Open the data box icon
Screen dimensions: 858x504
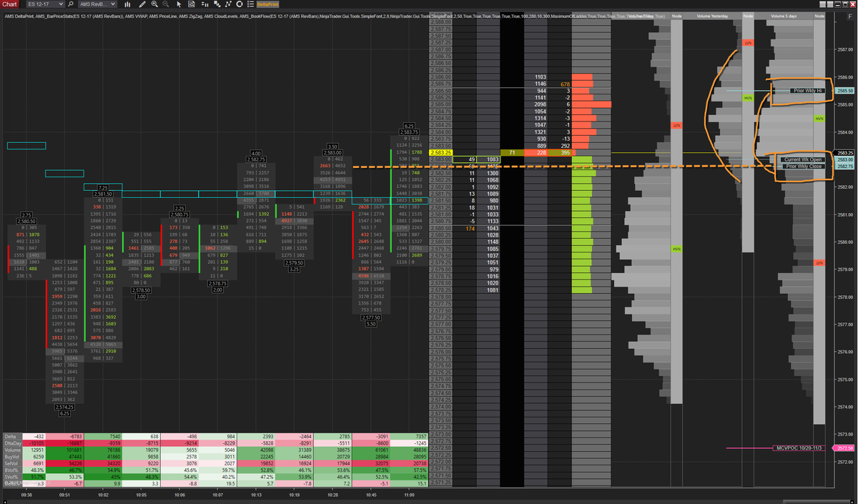192,4
